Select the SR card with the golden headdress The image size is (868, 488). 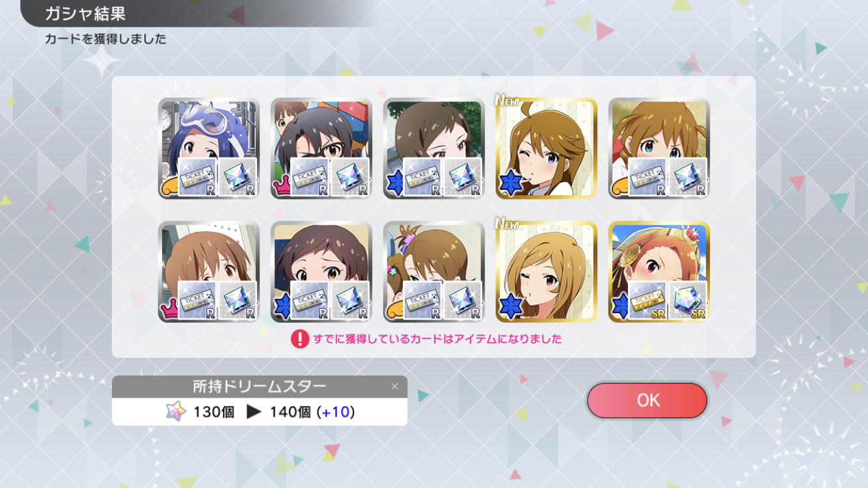click(x=659, y=272)
